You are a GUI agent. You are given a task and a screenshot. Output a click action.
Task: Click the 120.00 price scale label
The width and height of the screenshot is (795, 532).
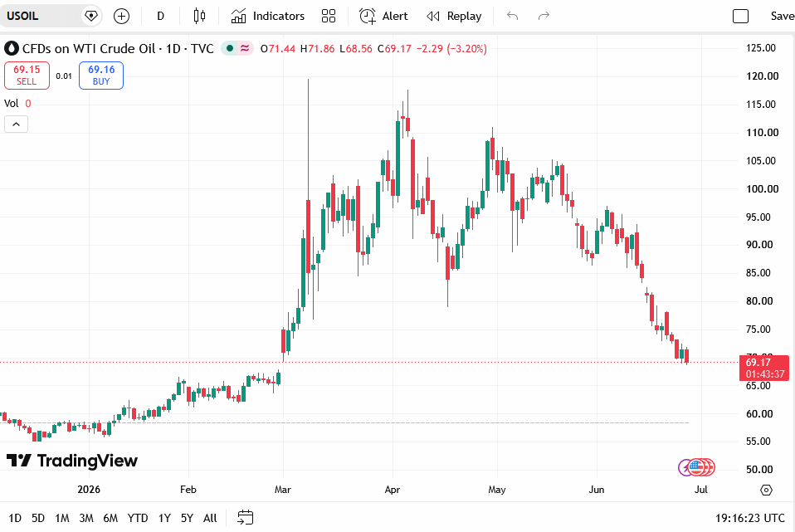coord(762,76)
